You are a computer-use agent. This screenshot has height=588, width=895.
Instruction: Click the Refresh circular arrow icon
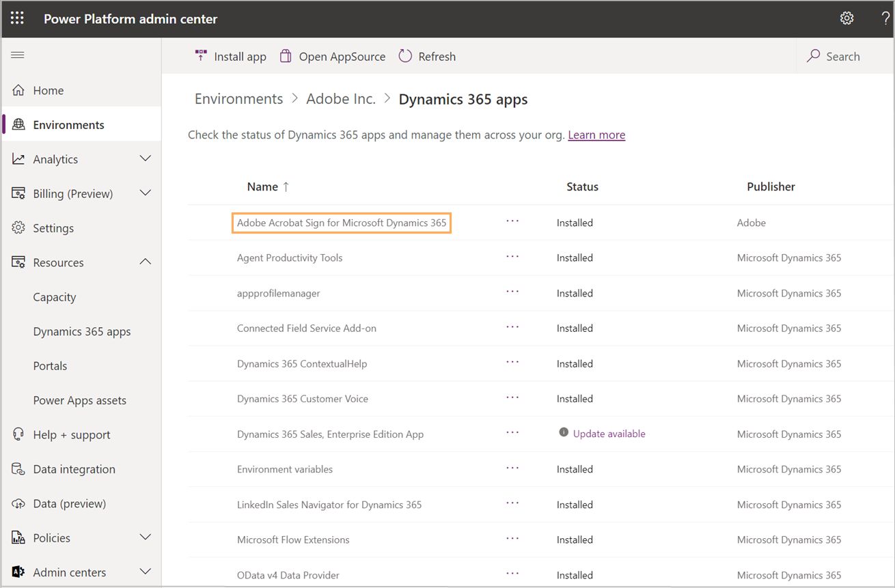pos(405,56)
